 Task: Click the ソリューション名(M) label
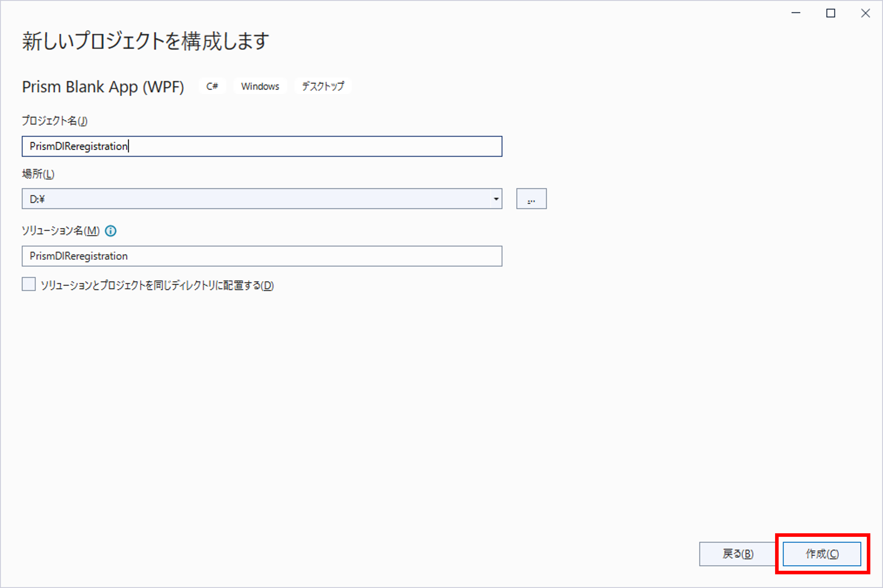pos(60,231)
